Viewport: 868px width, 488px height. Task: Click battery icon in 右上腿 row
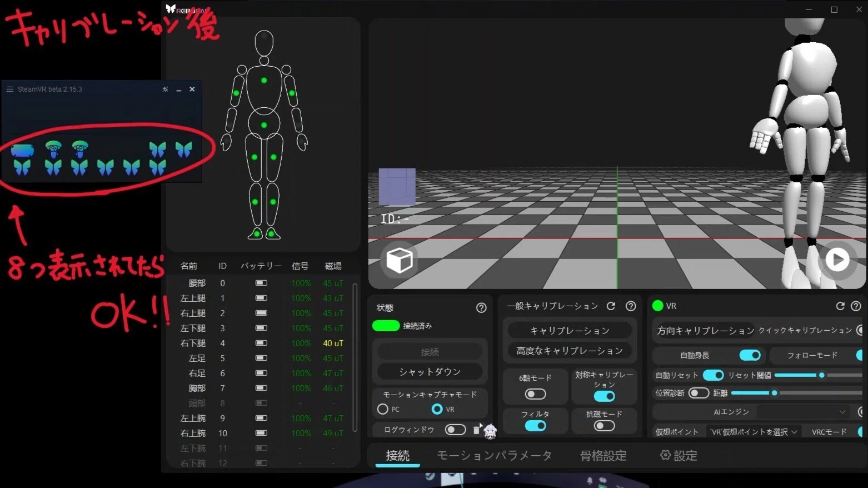click(x=261, y=313)
